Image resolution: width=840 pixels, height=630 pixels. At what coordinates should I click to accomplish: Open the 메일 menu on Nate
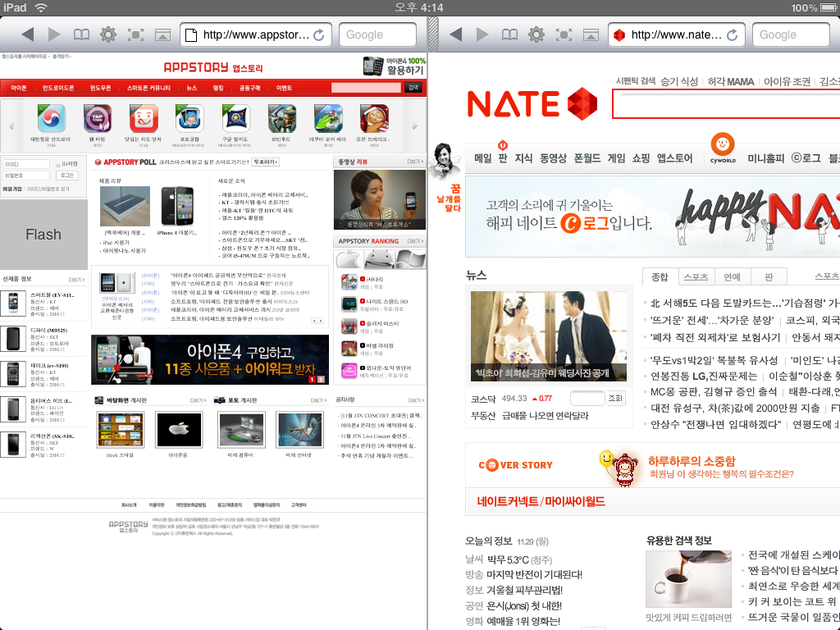(x=482, y=158)
